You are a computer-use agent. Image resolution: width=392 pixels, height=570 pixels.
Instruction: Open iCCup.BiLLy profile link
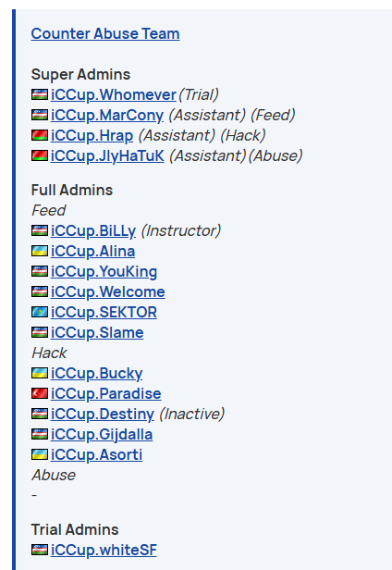(x=93, y=230)
